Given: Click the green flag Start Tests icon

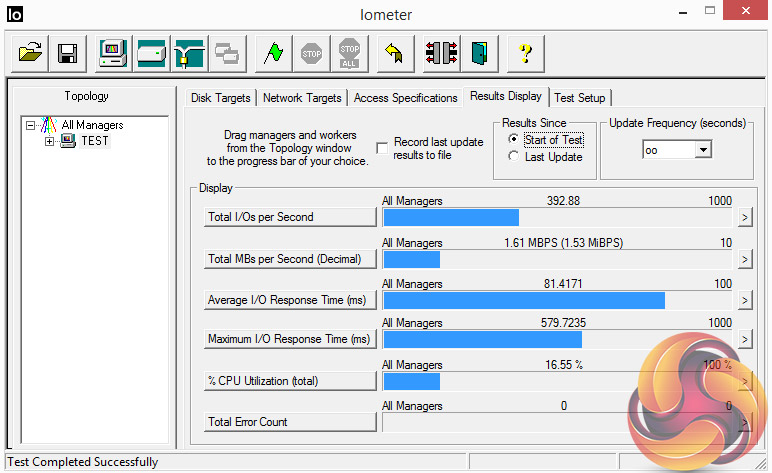Looking at the screenshot, I should coord(273,54).
